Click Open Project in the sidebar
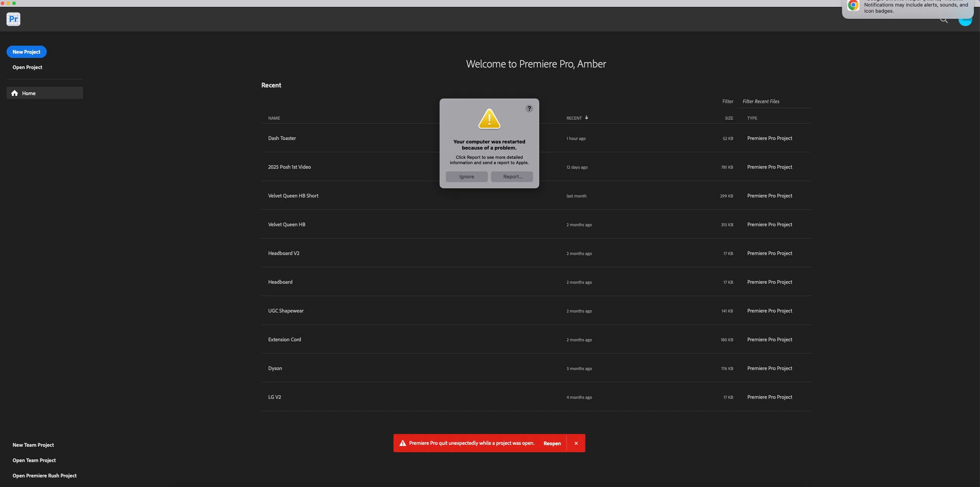980x487 pixels. coord(27,67)
